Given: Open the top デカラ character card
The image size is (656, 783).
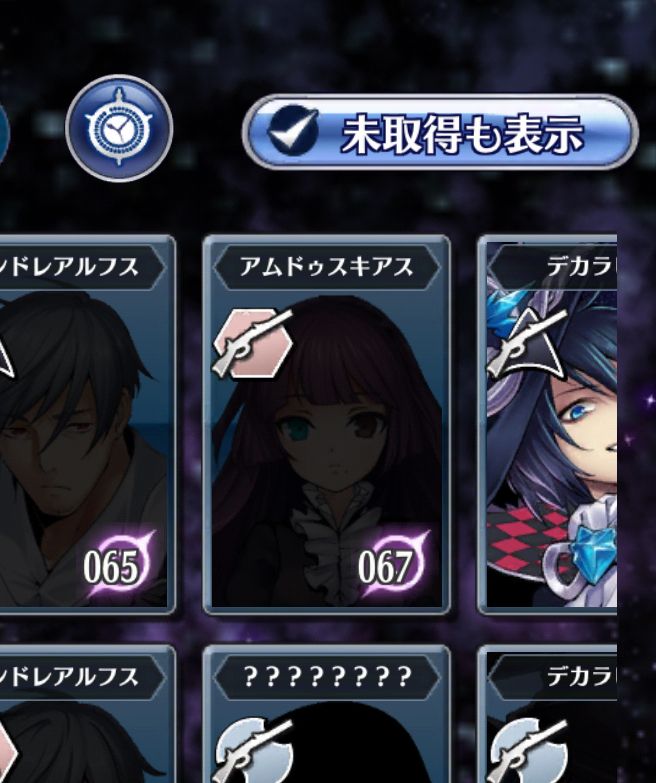Looking at the screenshot, I should coord(548,424).
